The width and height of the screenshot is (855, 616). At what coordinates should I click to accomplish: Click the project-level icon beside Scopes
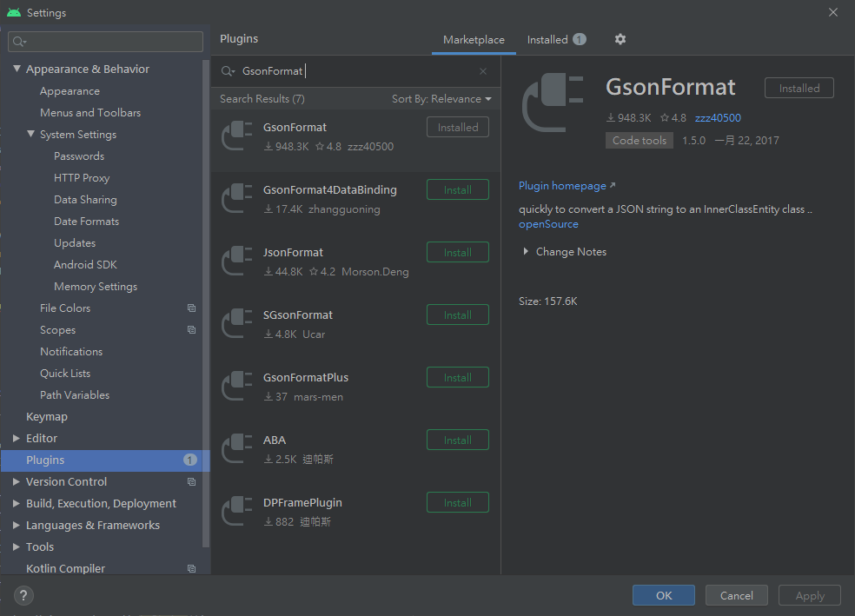pyautogui.click(x=191, y=330)
